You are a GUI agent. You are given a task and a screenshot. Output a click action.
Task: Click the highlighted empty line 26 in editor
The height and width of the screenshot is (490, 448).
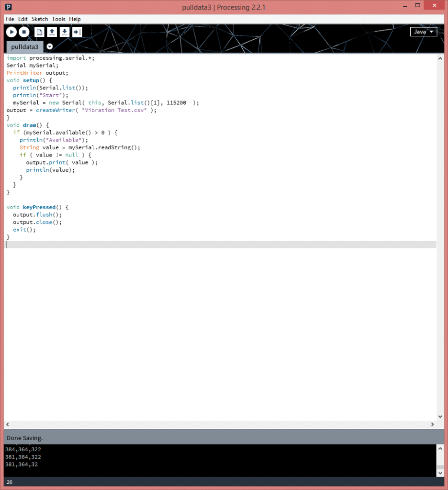221,245
